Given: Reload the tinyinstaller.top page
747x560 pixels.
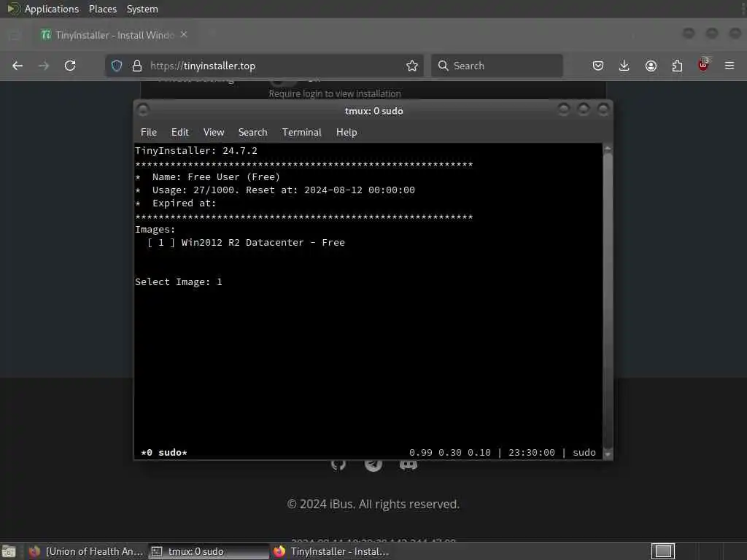Looking at the screenshot, I should [70, 66].
